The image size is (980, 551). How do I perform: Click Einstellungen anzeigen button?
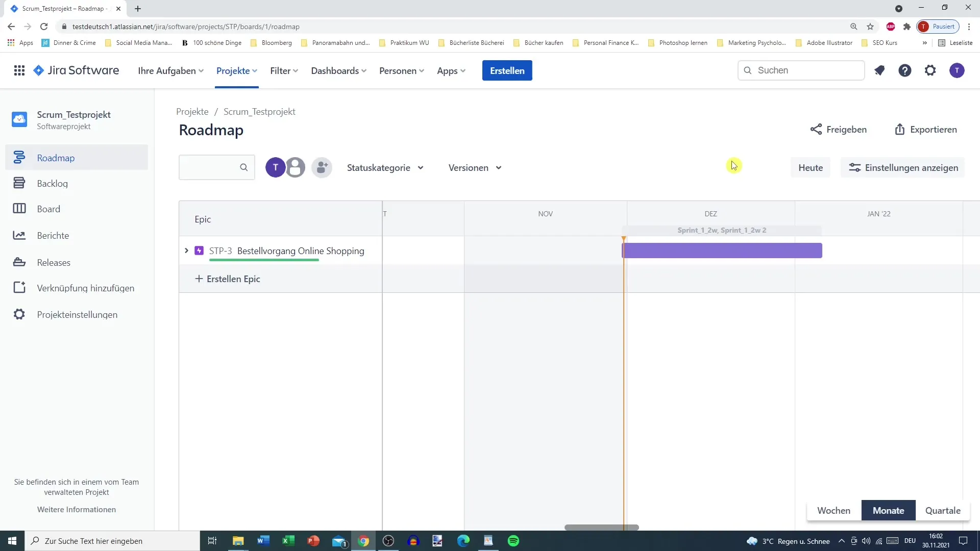coord(904,167)
